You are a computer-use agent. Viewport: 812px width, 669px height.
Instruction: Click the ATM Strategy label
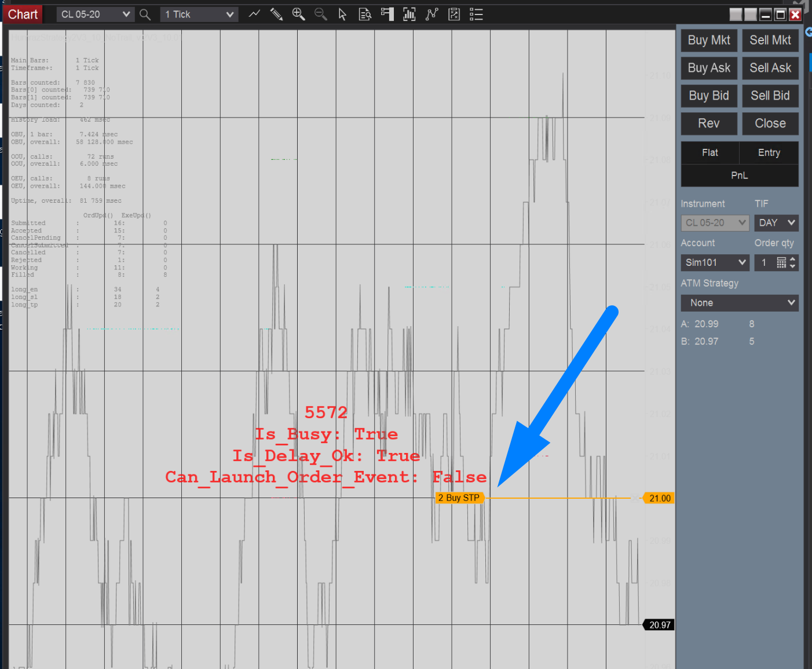[709, 283]
